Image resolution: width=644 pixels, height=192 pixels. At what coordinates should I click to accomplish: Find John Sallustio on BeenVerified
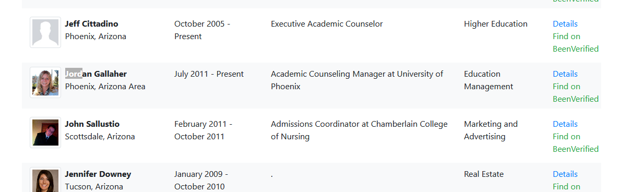pyautogui.click(x=576, y=143)
